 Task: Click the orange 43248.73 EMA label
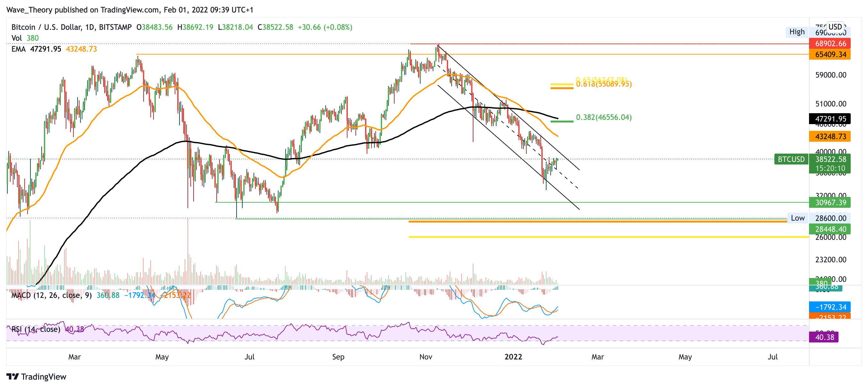830,137
